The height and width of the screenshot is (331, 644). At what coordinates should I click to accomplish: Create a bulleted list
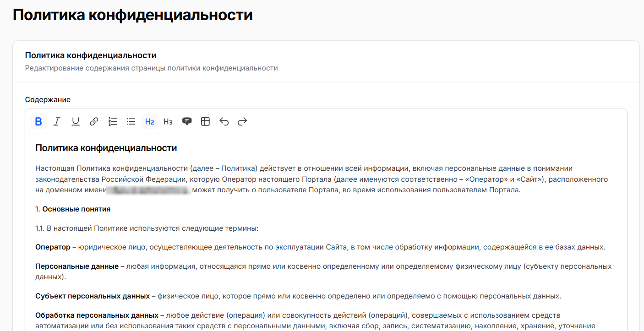click(131, 121)
